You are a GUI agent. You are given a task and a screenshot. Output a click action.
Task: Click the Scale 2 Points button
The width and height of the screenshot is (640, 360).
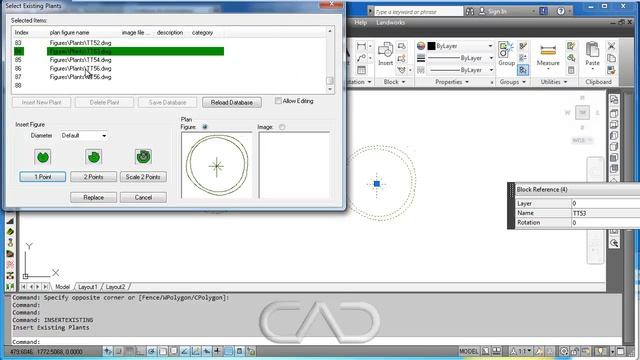143,177
